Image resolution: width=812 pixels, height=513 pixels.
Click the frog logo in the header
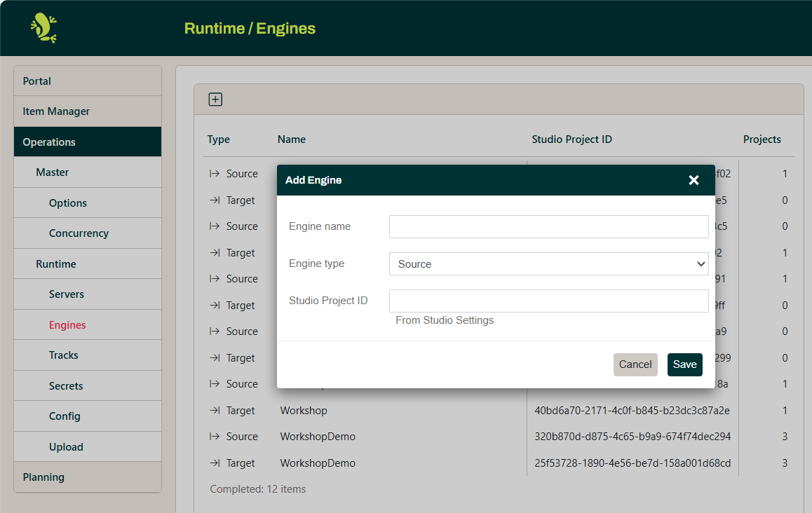point(43,28)
